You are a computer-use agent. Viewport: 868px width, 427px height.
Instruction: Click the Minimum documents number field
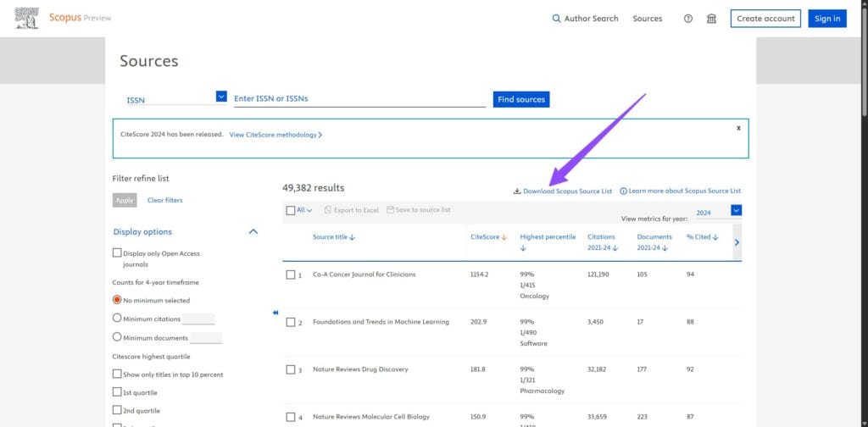[x=206, y=337]
